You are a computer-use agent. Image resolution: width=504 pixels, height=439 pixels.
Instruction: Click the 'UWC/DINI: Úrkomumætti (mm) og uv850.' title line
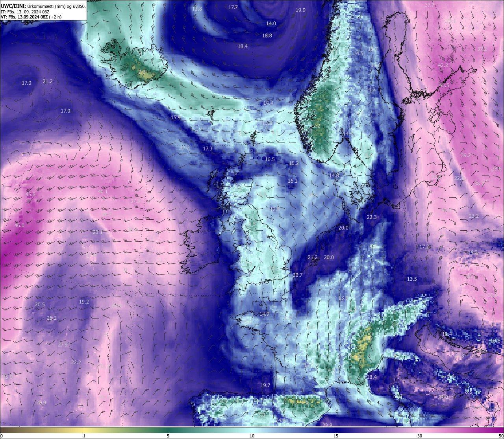[43, 6]
